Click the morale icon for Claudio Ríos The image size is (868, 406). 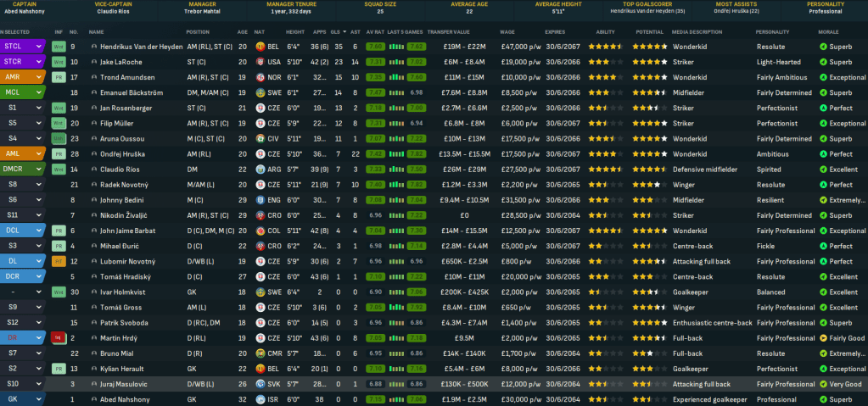[823, 170]
